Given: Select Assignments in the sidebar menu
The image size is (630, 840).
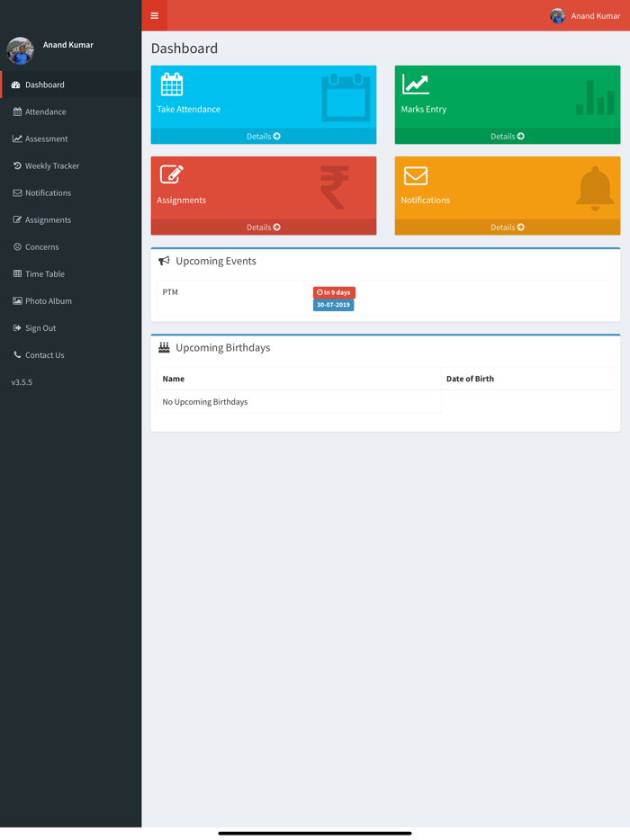Looking at the screenshot, I should coord(71,219).
